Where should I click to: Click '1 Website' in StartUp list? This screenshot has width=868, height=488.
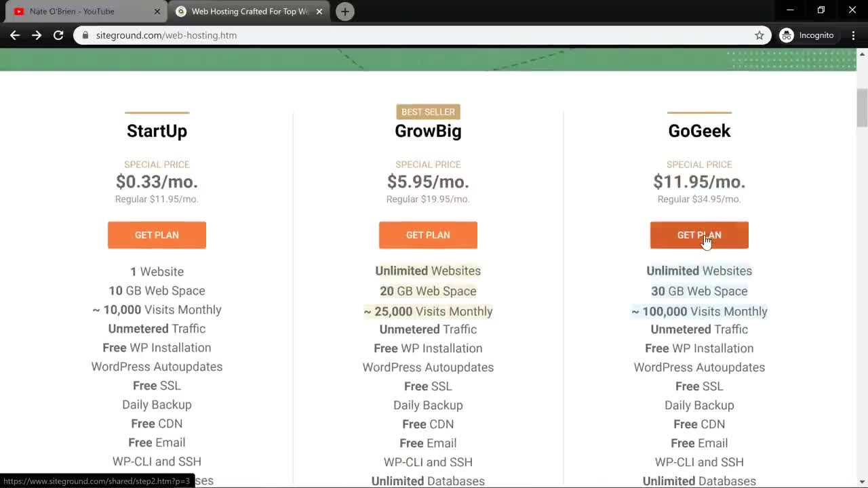coord(157,272)
